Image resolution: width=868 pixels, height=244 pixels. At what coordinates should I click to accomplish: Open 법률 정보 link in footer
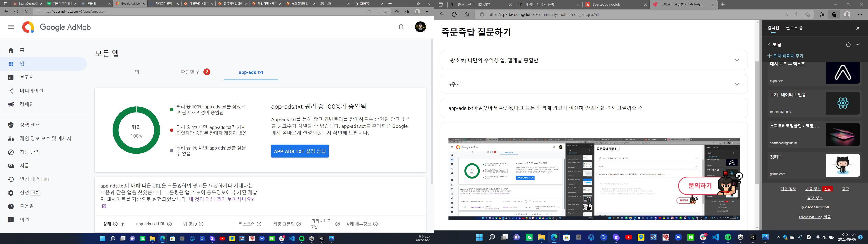pos(813,189)
